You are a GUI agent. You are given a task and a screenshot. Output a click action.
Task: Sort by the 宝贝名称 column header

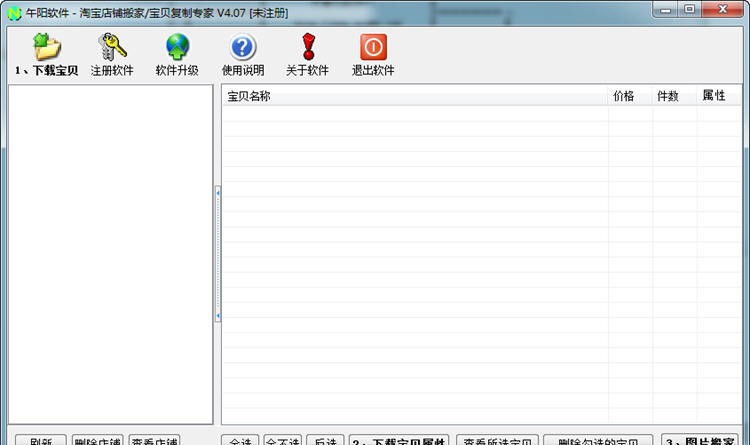(x=415, y=96)
